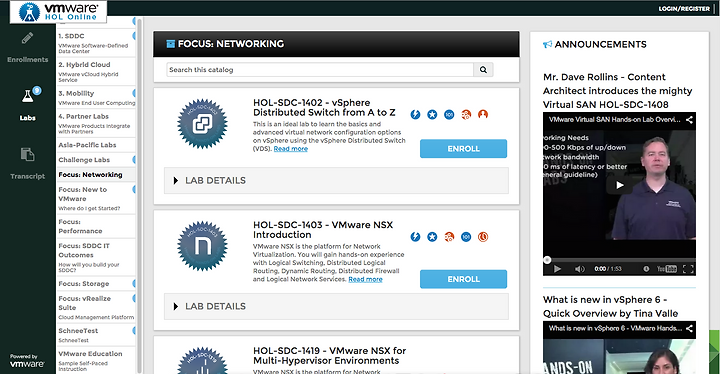Play the Virtual SAN video center button
Image resolution: width=720 pixels, height=374 pixels.
(619, 185)
